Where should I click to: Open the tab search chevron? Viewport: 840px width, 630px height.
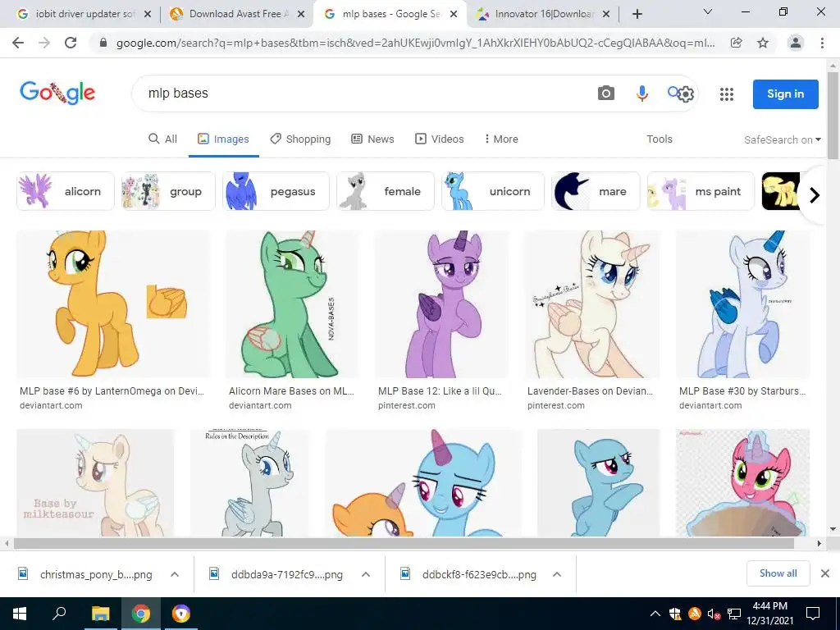(x=708, y=11)
